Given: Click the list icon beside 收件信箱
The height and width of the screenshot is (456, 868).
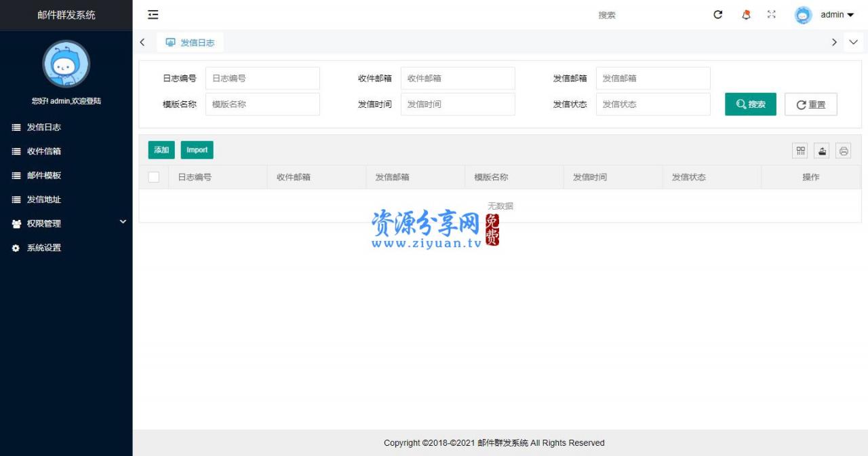Looking at the screenshot, I should click(16, 151).
